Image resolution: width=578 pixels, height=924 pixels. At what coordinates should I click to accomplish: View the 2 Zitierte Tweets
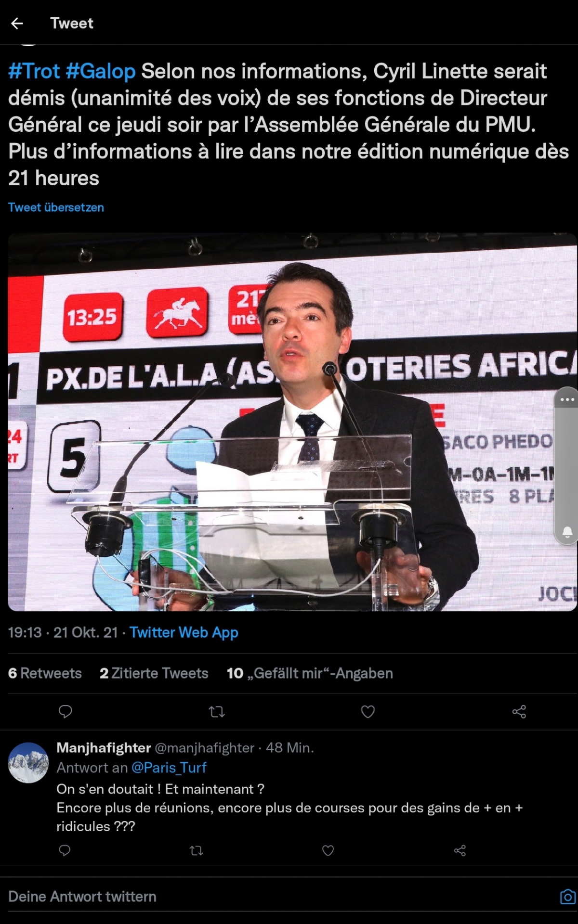(x=154, y=673)
